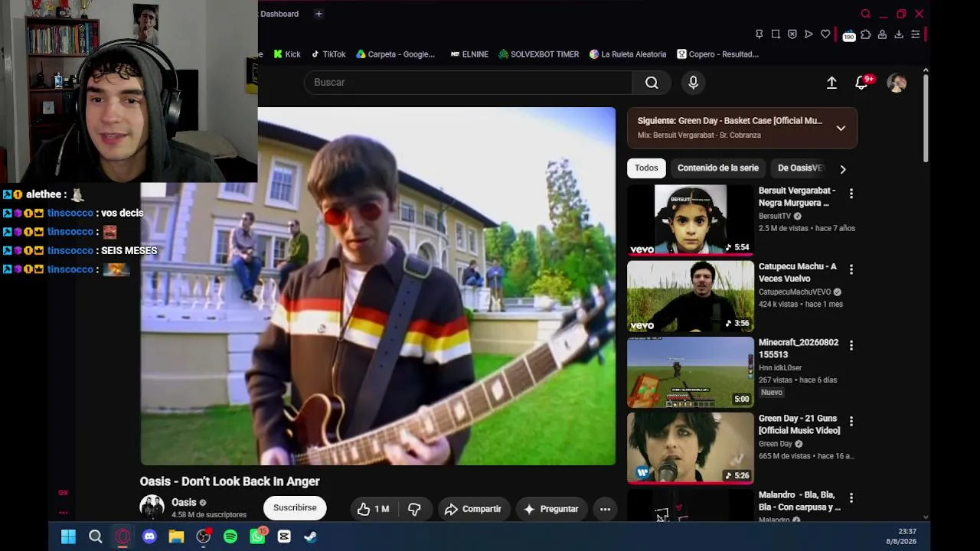Screen dimensions: 980x551
Task: Open more actions under the video
Action: click(x=605, y=509)
